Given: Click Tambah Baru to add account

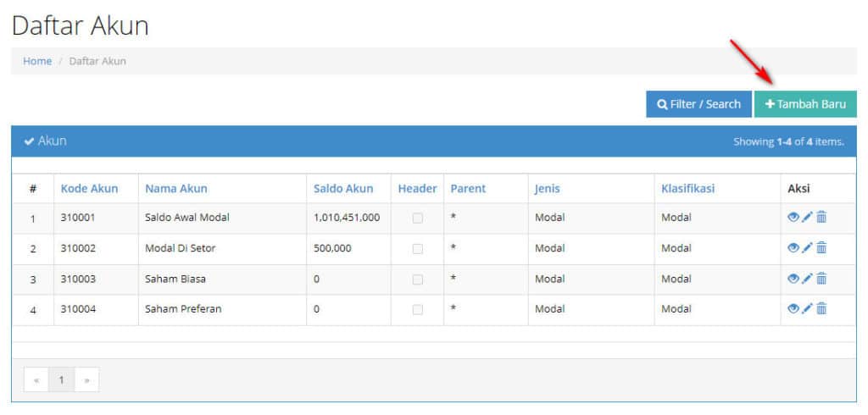Looking at the screenshot, I should coord(805,104).
